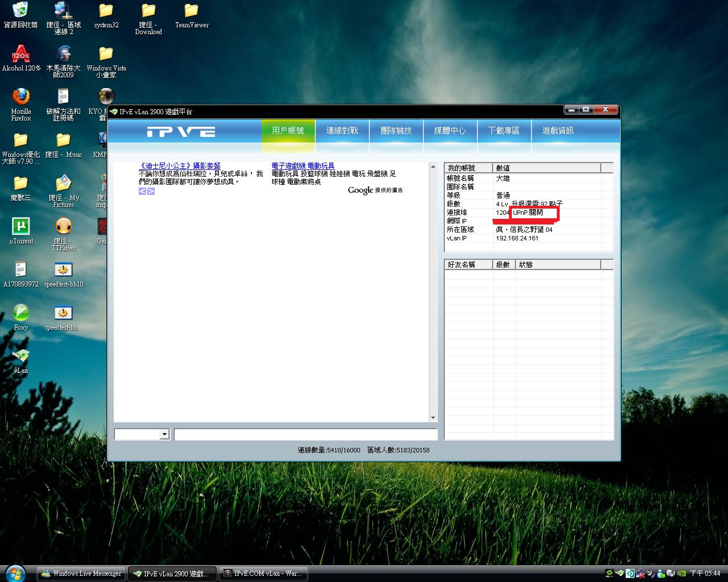Click the taskbar clock 下午 05:44
Image resolution: width=728 pixels, height=582 pixels.
click(x=705, y=573)
